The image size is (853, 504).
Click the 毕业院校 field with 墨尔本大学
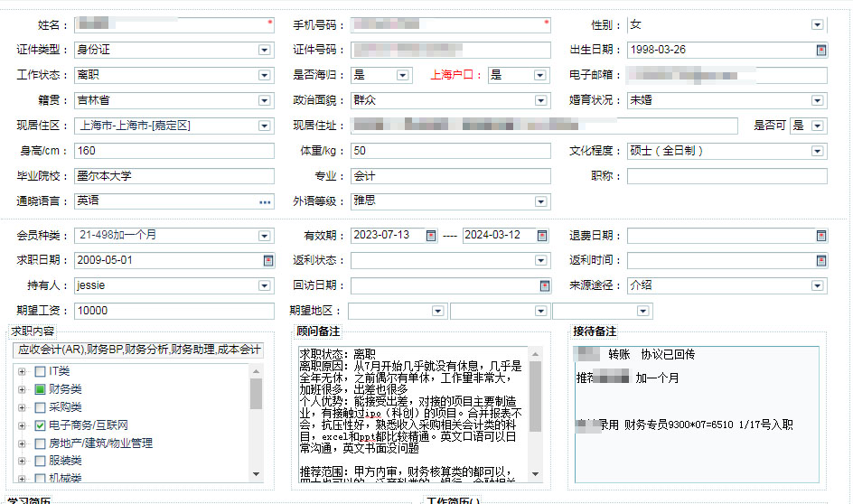[x=174, y=176]
